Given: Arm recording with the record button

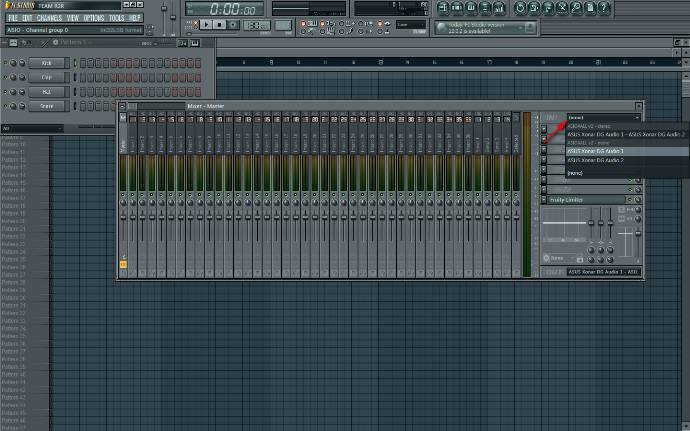Looking at the screenshot, I should click(233, 25).
